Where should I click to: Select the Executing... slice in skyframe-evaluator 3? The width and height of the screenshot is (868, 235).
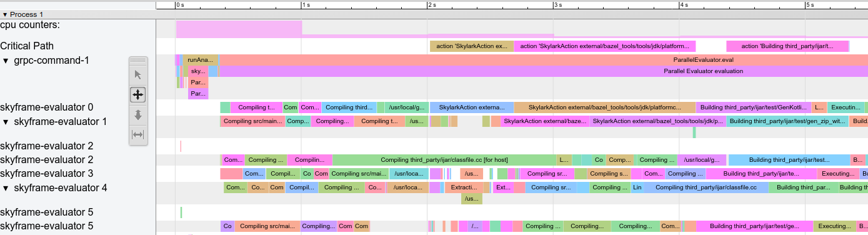[x=839, y=174]
